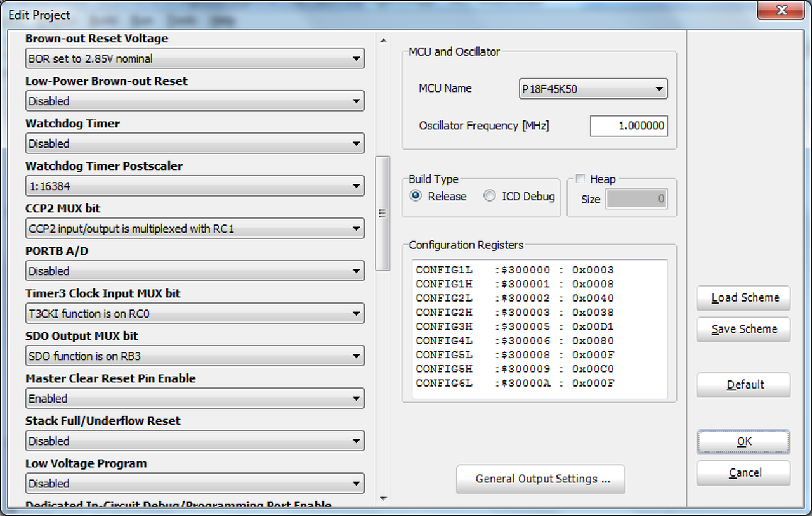Click the "MCU and Oscillator" group heading
The width and height of the screenshot is (812, 516).
point(454,51)
